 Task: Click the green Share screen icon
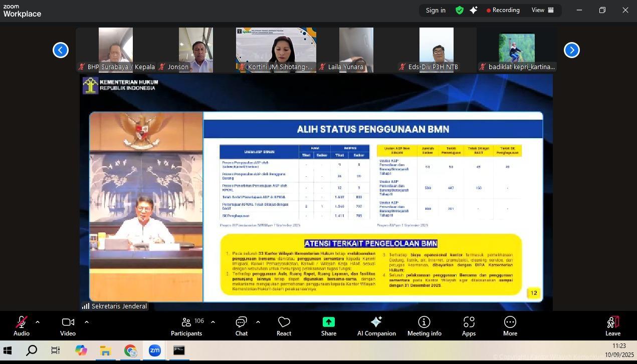point(328,326)
